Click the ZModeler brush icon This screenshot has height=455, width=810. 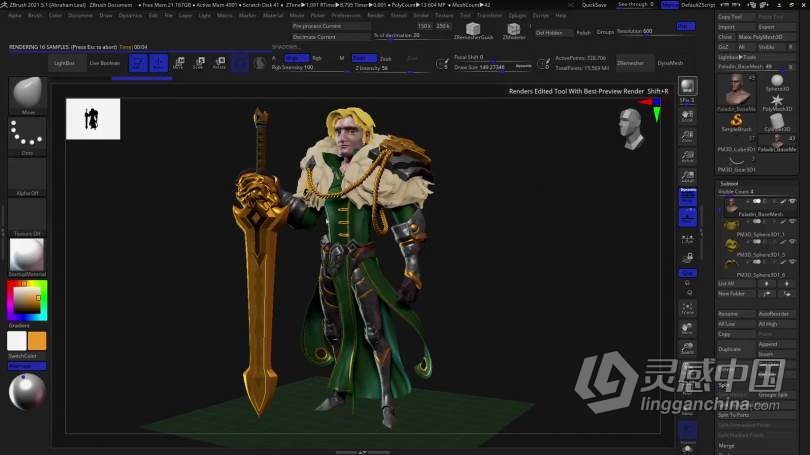pyautogui.click(x=513, y=31)
